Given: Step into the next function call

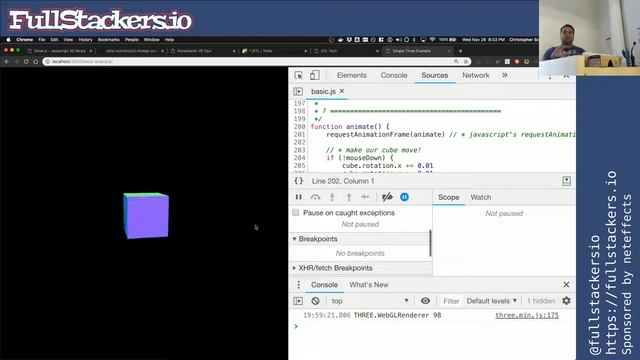Looking at the screenshot, I should tap(332, 197).
